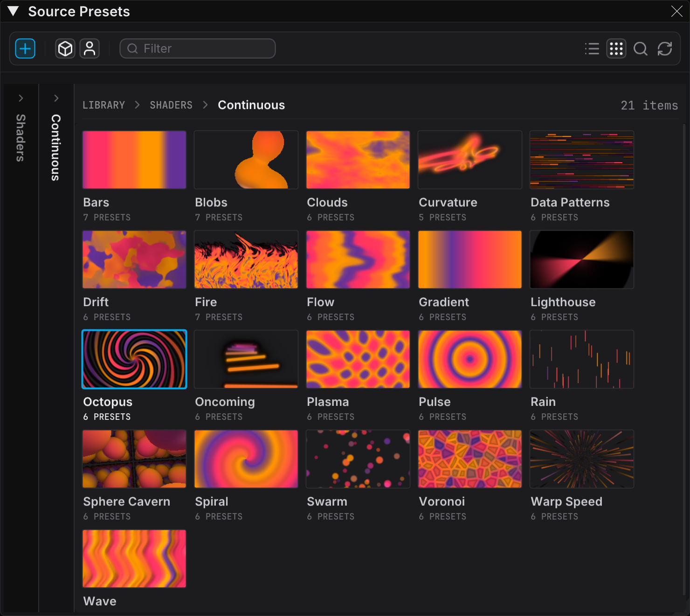Click the refresh presets icon
The height and width of the screenshot is (616, 690).
click(x=665, y=48)
